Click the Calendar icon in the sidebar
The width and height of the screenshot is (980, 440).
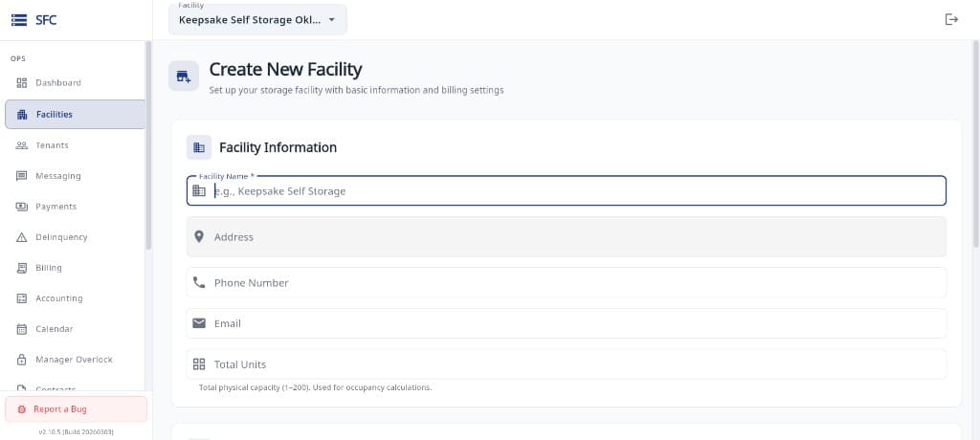(x=22, y=329)
